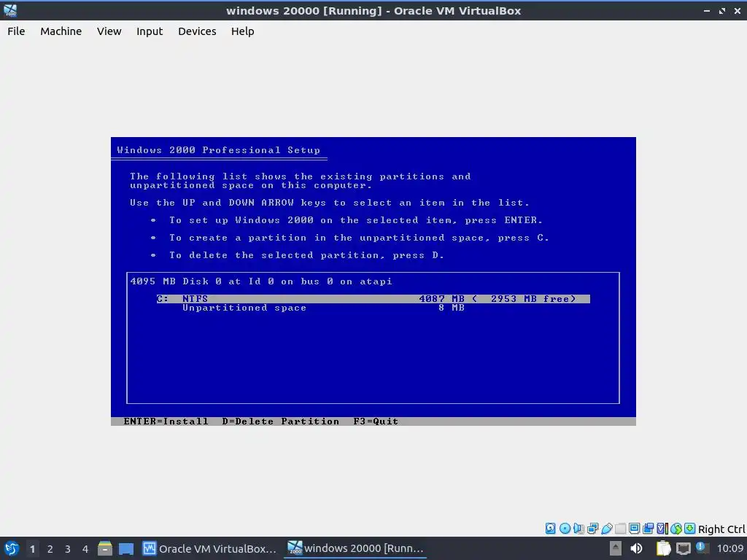This screenshot has height=560, width=747.
Task: Open the Input menu
Action: pos(150,31)
